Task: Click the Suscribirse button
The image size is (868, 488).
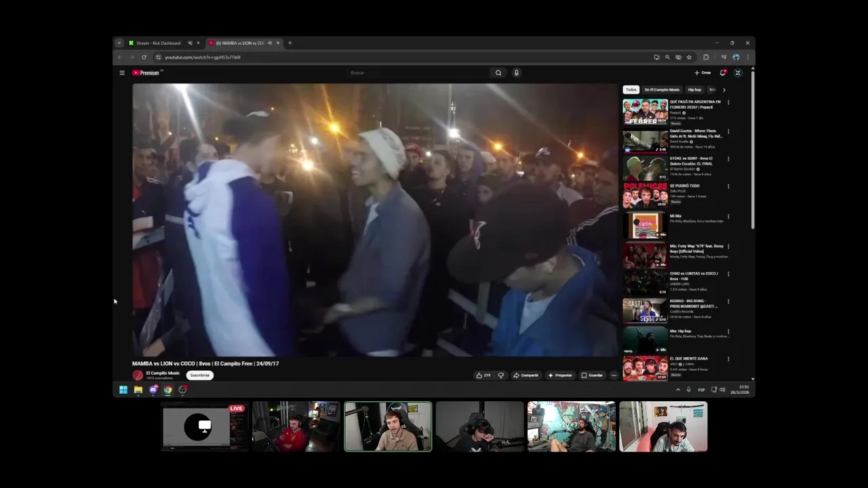Action: (x=200, y=375)
